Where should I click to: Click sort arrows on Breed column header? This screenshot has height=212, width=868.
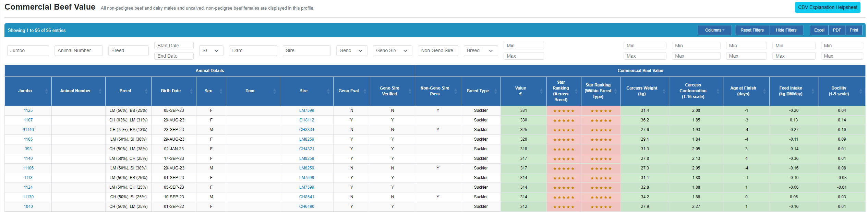[x=146, y=91]
